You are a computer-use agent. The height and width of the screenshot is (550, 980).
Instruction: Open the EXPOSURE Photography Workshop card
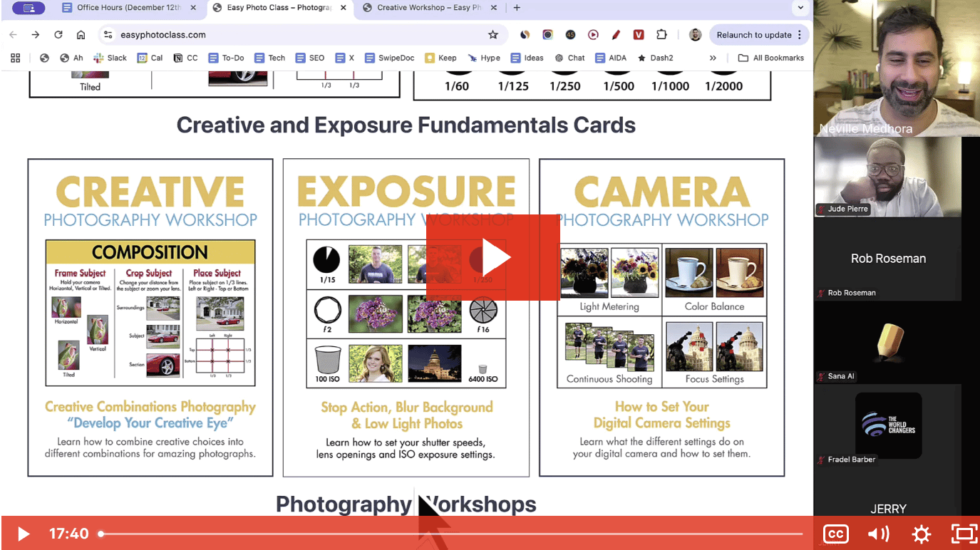(406, 318)
